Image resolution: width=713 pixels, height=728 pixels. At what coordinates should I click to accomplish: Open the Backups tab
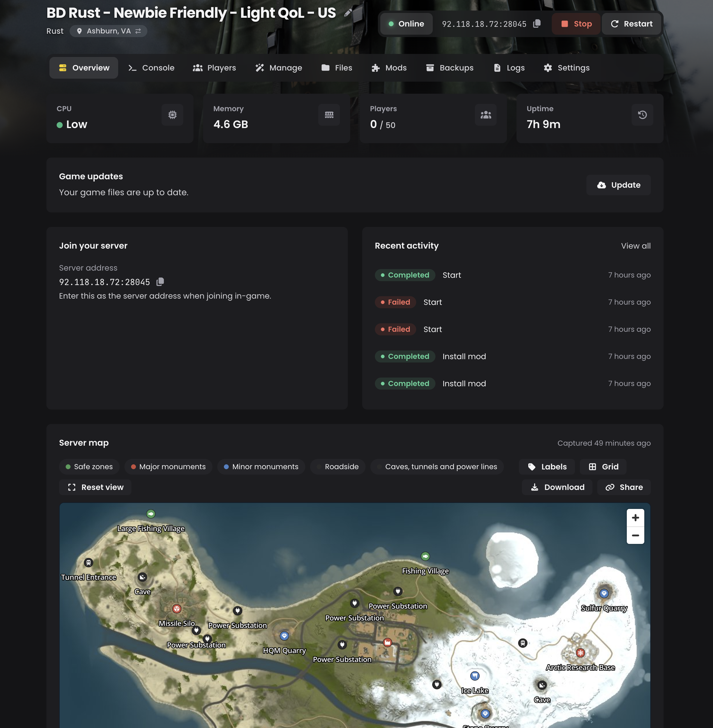coord(449,68)
